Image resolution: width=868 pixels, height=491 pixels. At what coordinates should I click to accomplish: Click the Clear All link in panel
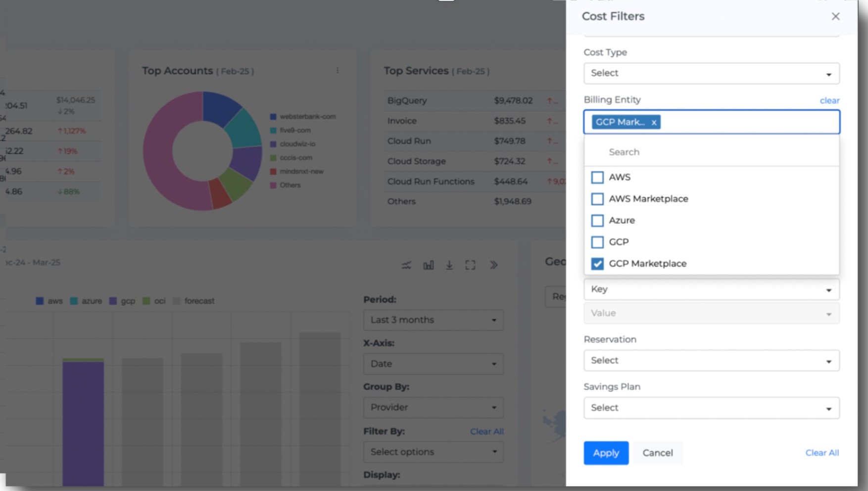pyautogui.click(x=821, y=453)
